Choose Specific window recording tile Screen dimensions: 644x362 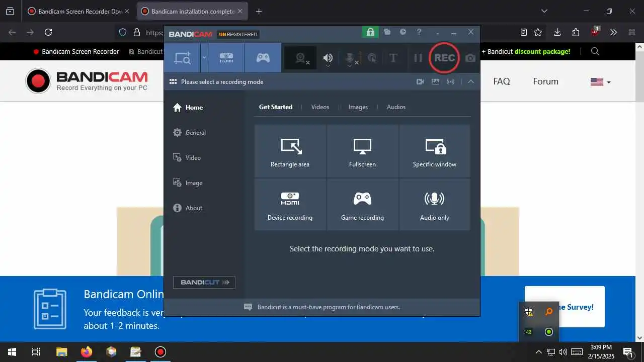(x=435, y=151)
